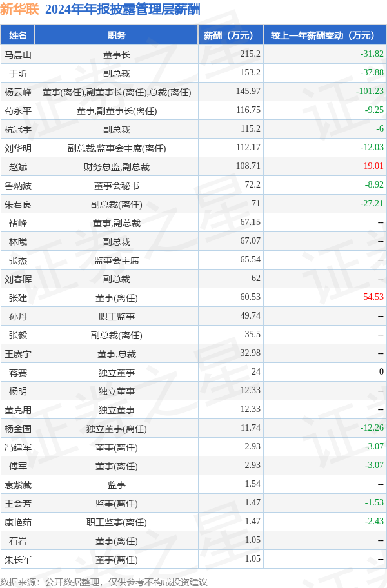
Task: Click salary value 1.54
Action: click(x=252, y=484)
